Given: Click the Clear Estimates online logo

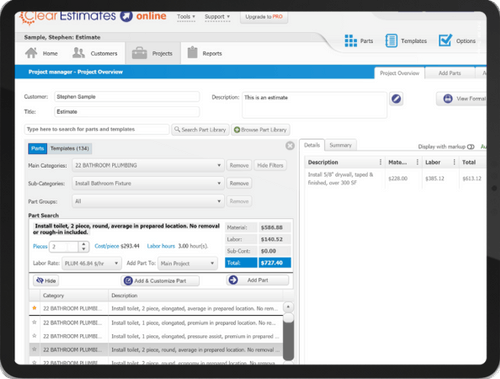Looking at the screenshot, I should click(x=93, y=17).
